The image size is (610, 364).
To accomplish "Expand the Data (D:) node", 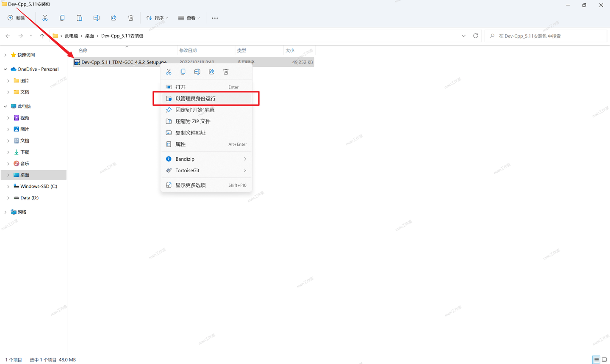I will 8,198.
